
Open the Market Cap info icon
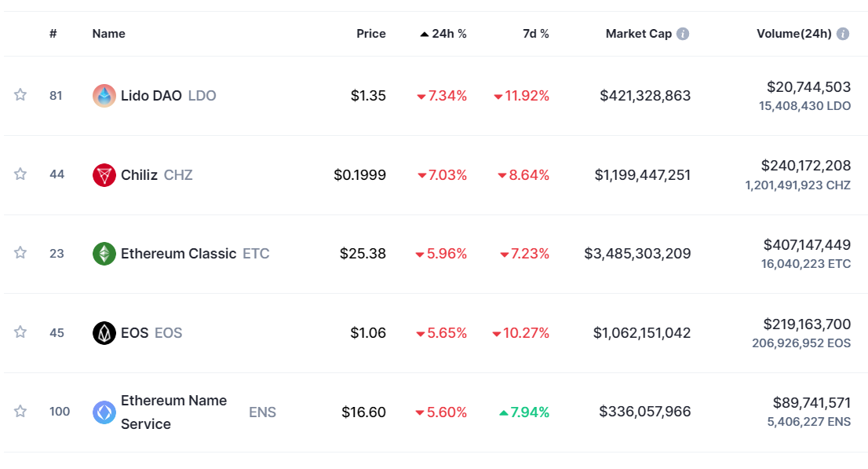pos(683,34)
